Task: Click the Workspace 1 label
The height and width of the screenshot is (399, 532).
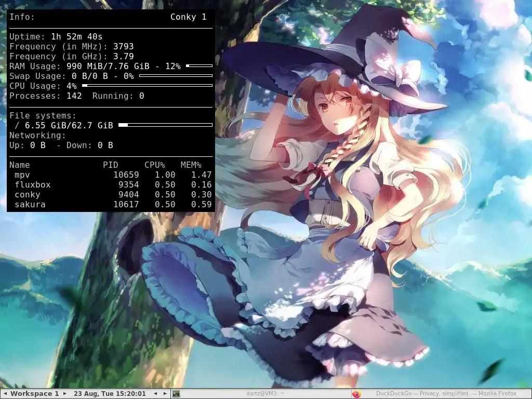Action: click(x=35, y=394)
